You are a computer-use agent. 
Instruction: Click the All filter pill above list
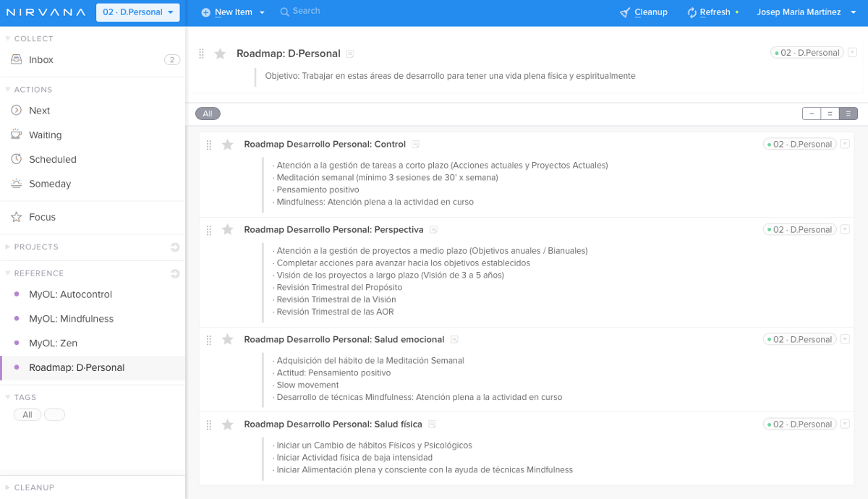(x=208, y=114)
